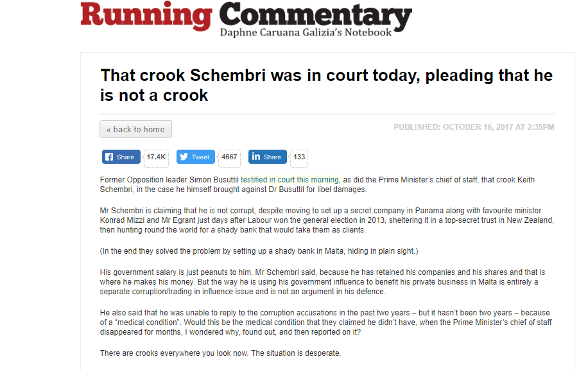
Task: Click the "Daphne Caruana Galizia's Notebook" subtitle
Action: 306,32
